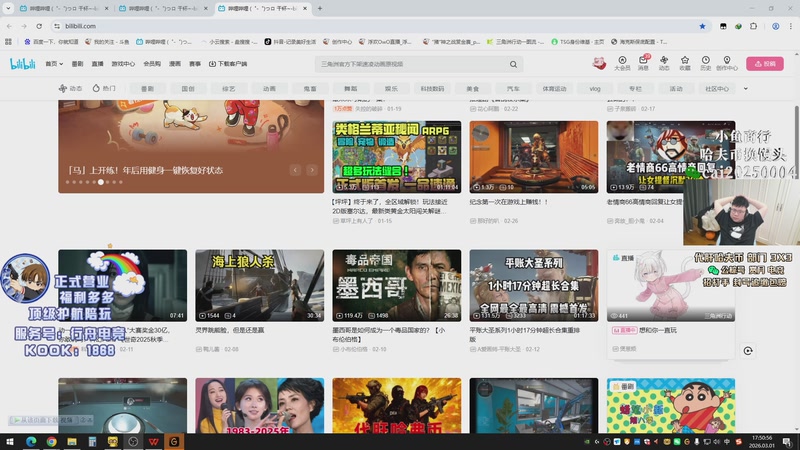The width and height of the screenshot is (800, 450).
Task: Open the tab search dropdown arrow
Action: [8, 8]
